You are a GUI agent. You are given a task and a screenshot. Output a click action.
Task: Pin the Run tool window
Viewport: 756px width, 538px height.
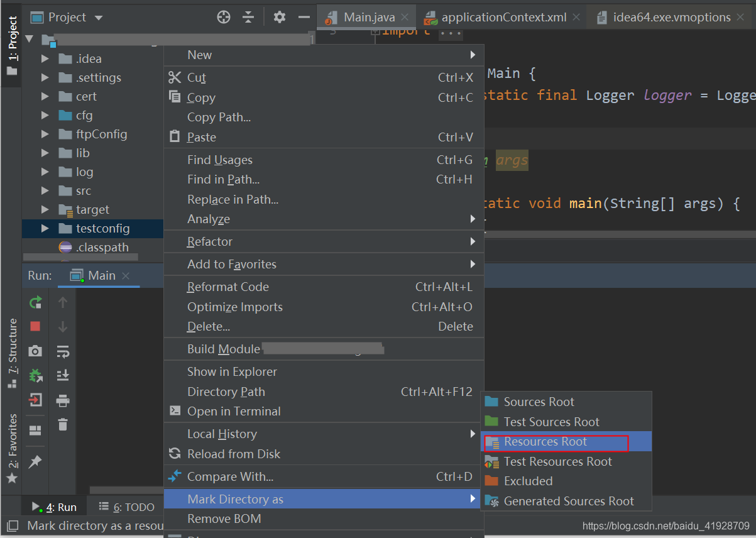[x=36, y=462]
